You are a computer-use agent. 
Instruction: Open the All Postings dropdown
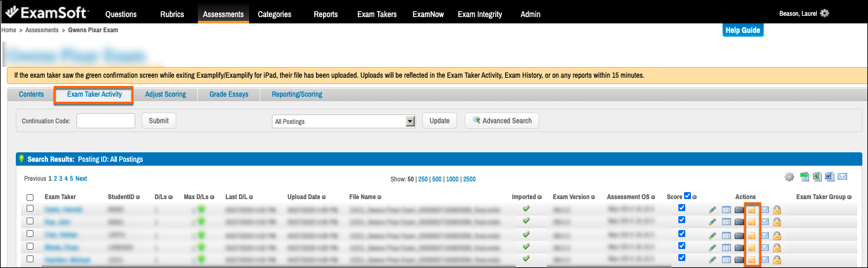[x=343, y=121]
